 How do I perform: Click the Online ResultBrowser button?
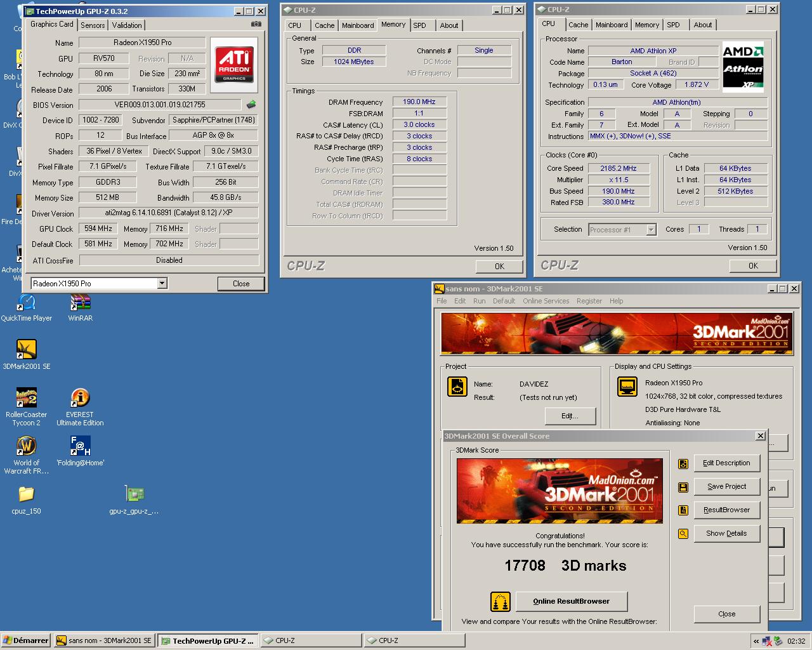tap(572, 601)
